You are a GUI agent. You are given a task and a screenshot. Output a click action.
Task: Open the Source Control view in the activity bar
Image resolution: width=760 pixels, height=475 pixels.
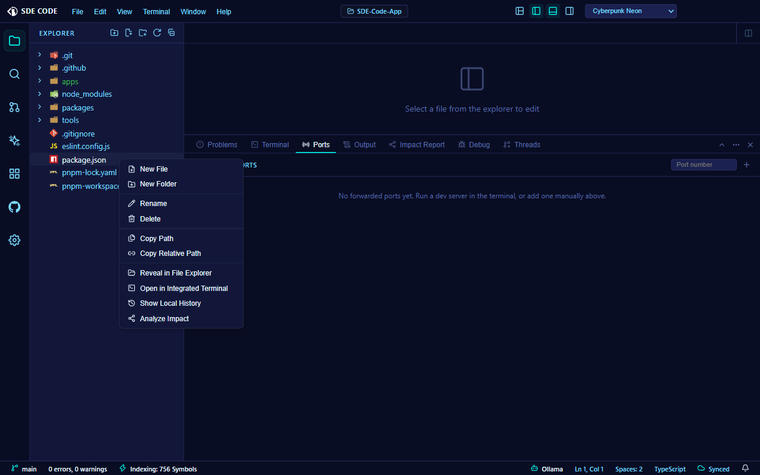coord(14,107)
